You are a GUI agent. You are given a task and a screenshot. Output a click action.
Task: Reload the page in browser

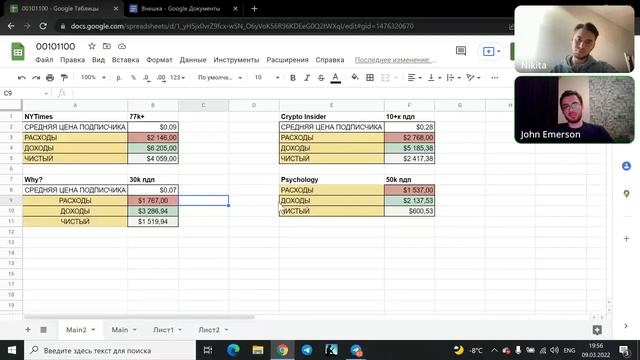click(x=43, y=26)
